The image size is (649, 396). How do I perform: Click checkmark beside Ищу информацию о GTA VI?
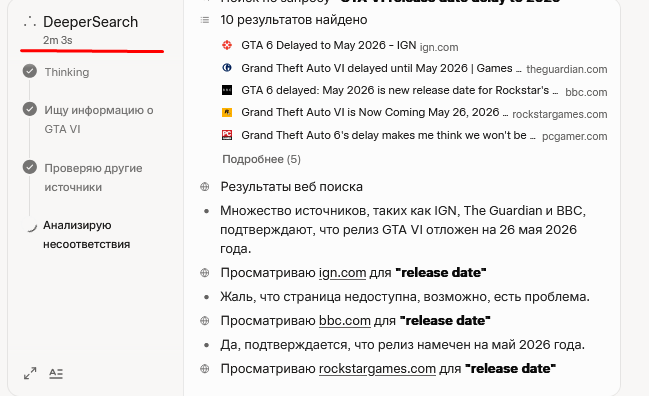29,109
